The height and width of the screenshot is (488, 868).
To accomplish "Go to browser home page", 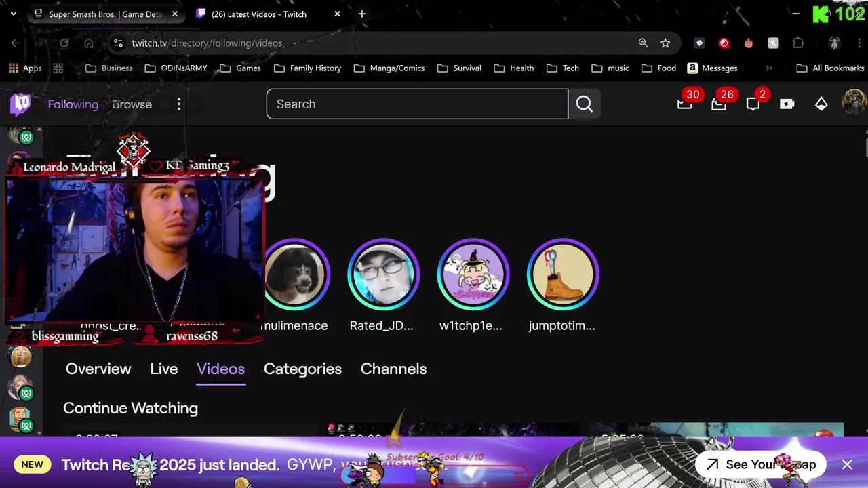I will [89, 43].
